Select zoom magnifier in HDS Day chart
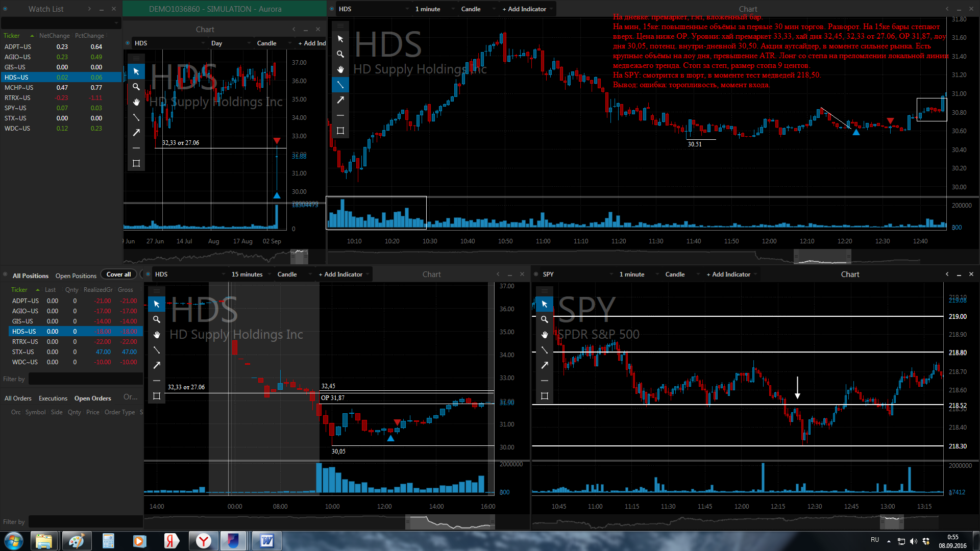The height and width of the screenshot is (551, 980). pos(136,87)
